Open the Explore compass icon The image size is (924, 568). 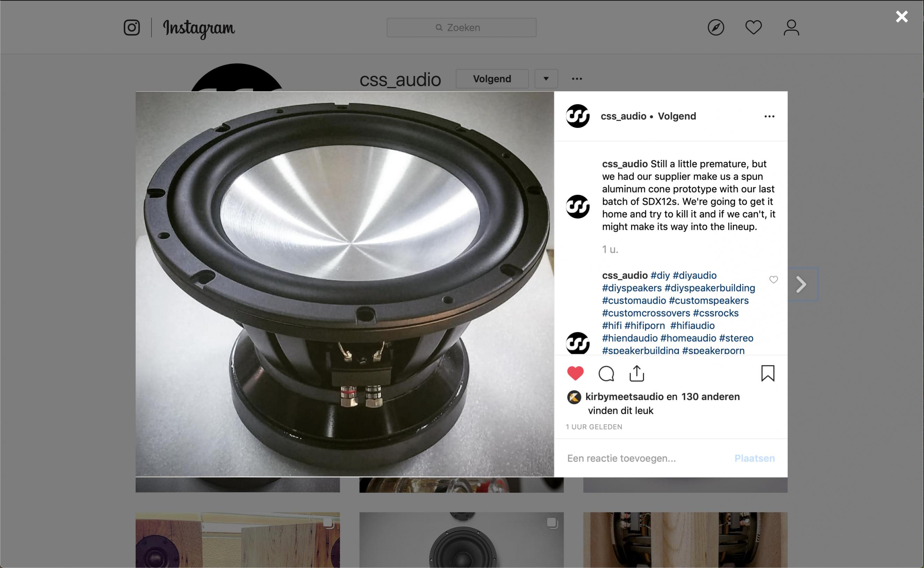(x=715, y=28)
